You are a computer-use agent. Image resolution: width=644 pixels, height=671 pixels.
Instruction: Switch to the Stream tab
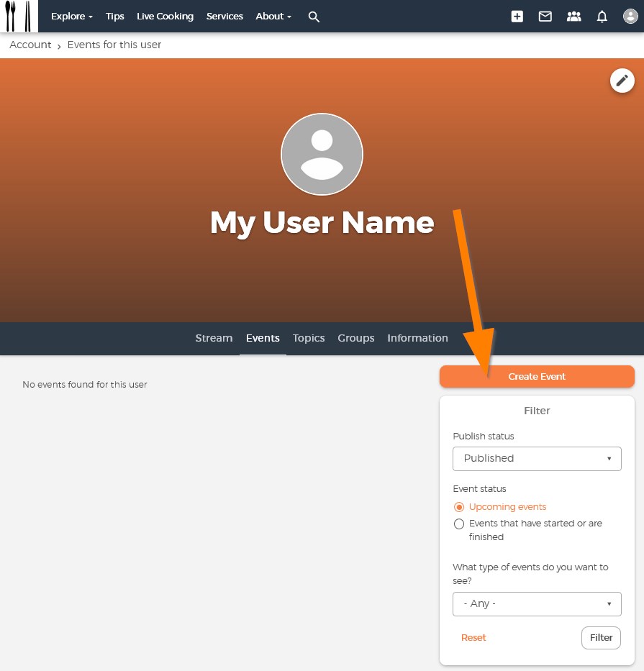point(214,338)
